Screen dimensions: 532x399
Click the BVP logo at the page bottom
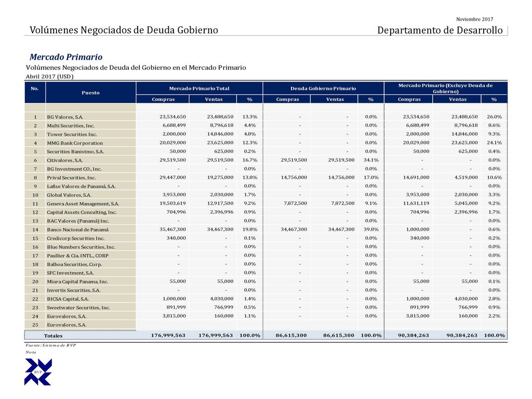[x=38, y=372]
